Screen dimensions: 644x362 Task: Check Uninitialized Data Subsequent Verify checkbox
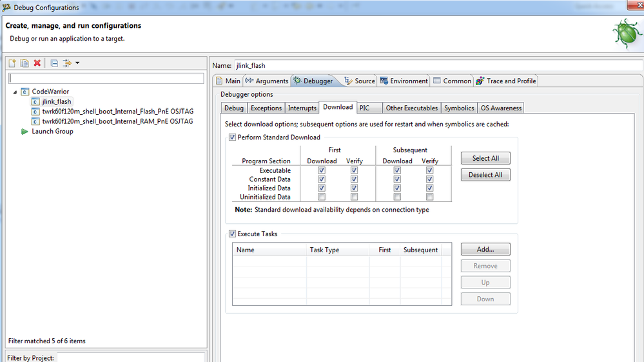(x=429, y=197)
